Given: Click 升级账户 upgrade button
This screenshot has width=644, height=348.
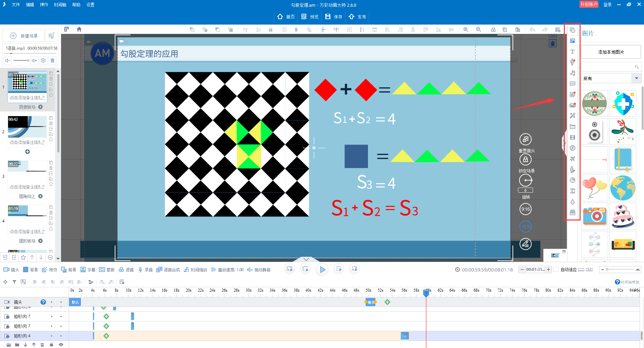Looking at the screenshot, I should pos(589,4).
